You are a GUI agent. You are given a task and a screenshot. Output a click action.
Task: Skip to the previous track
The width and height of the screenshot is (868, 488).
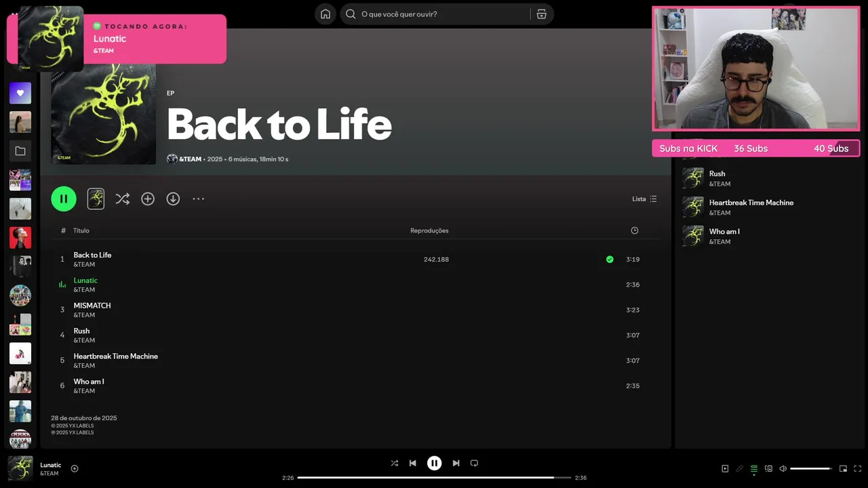(412, 463)
